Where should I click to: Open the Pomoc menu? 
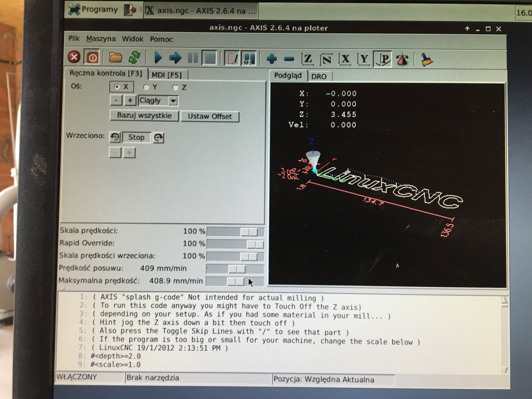tap(161, 39)
